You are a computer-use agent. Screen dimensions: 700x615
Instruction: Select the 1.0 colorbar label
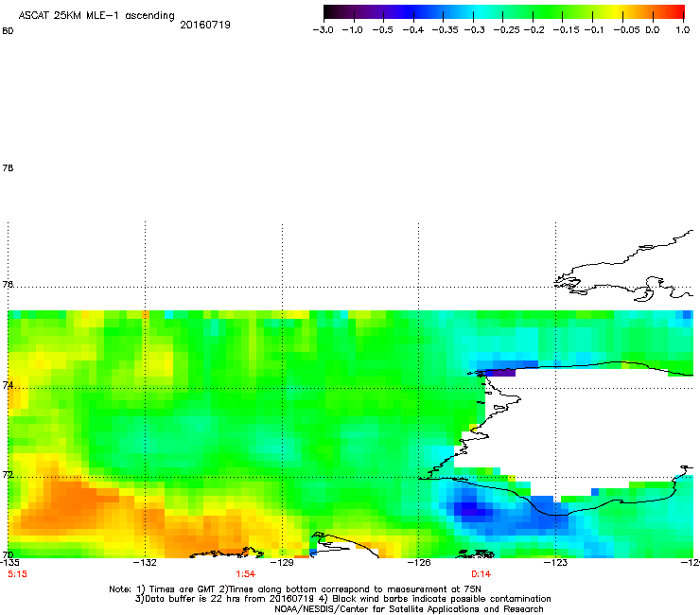[683, 30]
